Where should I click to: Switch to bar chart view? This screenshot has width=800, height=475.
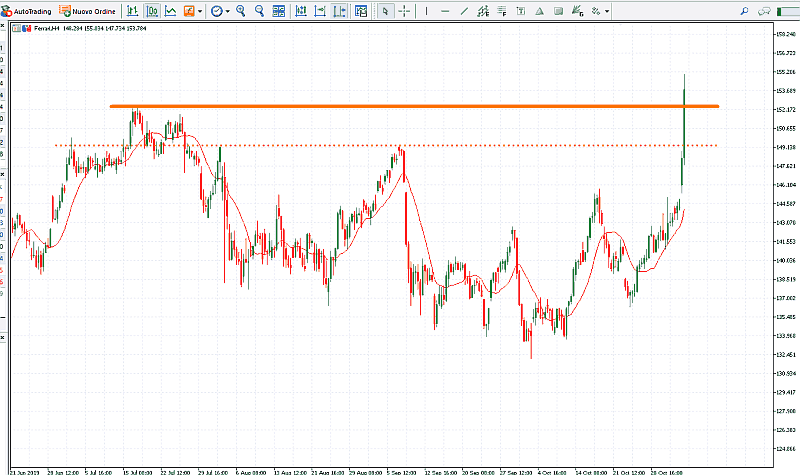point(134,11)
